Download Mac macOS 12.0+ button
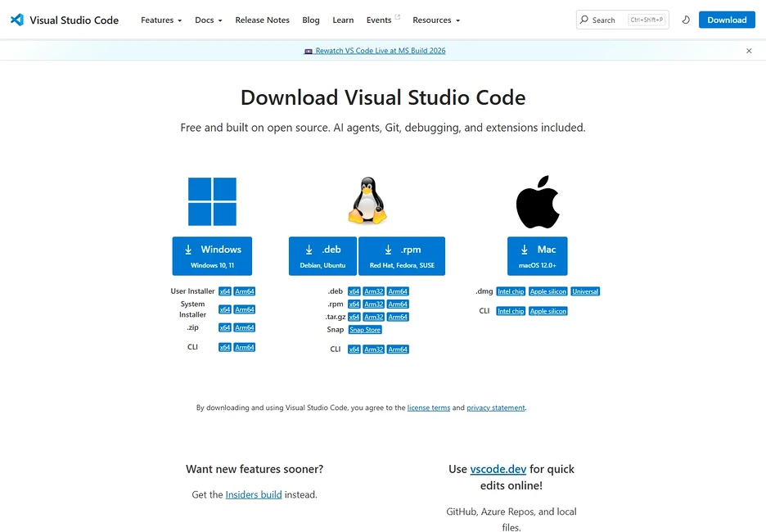The height and width of the screenshot is (532, 766). click(x=538, y=256)
